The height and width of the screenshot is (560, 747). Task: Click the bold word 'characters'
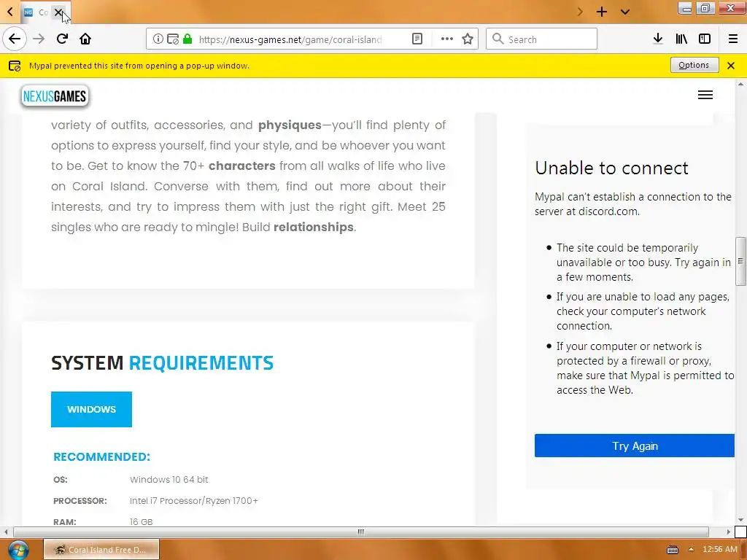pyautogui.click(x=242, y=166)
